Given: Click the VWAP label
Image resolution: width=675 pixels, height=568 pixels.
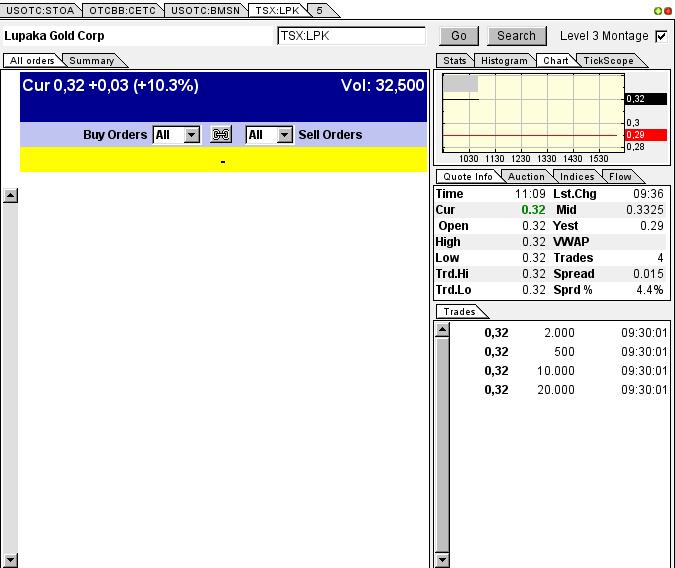Looking at the screenshot, I should tap(571, 242).
